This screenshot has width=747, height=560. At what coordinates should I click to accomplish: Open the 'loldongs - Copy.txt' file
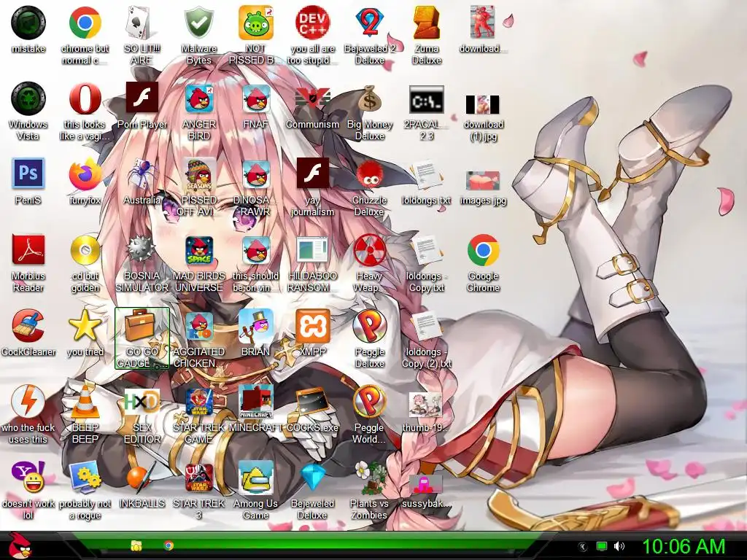[426, 250]
